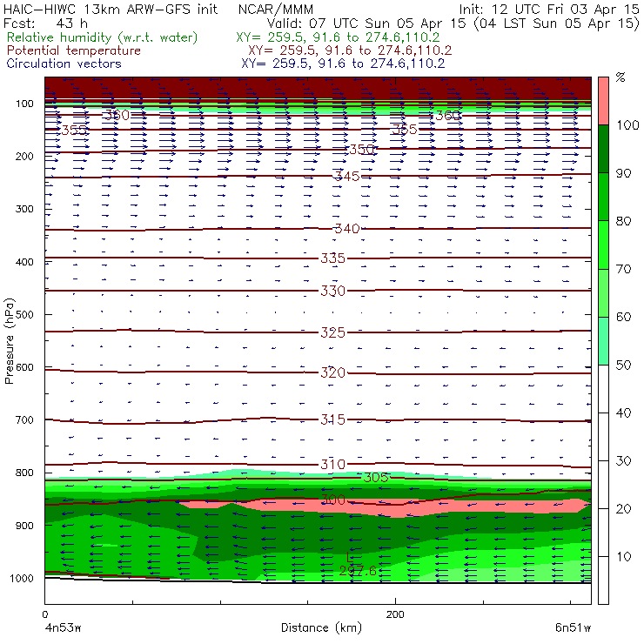Click the '200' distance axis tick label

395,614
